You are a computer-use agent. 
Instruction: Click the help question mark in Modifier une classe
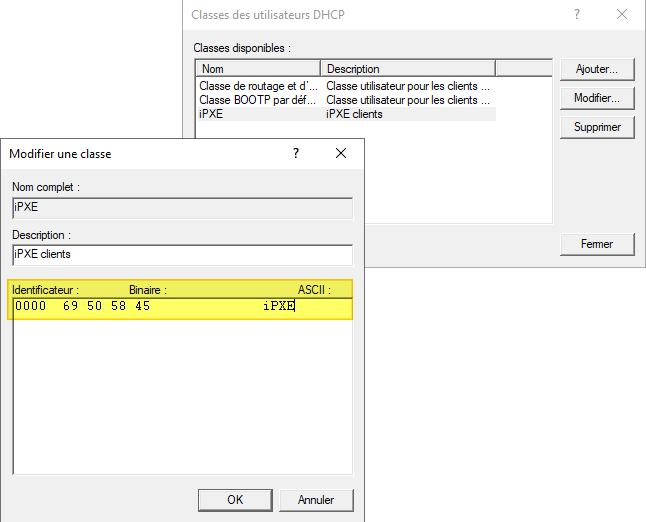pyautogui.click(x=296, y=153)
